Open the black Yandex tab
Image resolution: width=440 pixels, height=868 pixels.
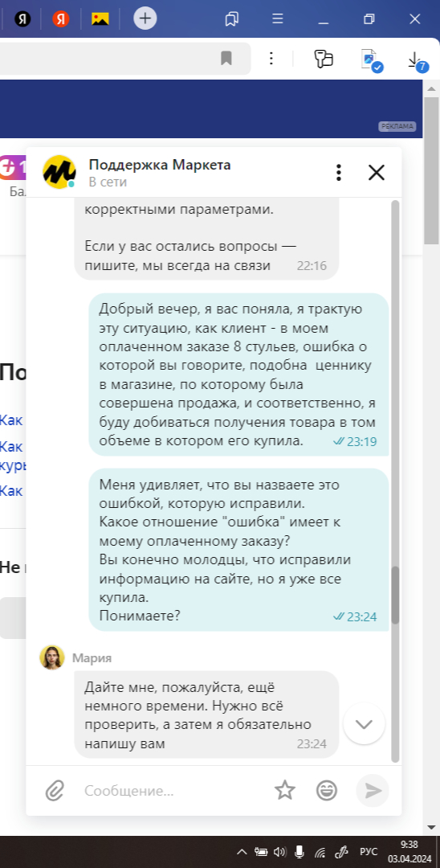point(22,18)
